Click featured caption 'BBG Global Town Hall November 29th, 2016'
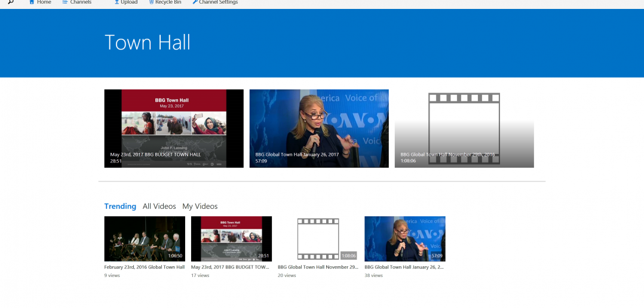The height and width of the screenshot is (308, 644). tap(447, 155)
